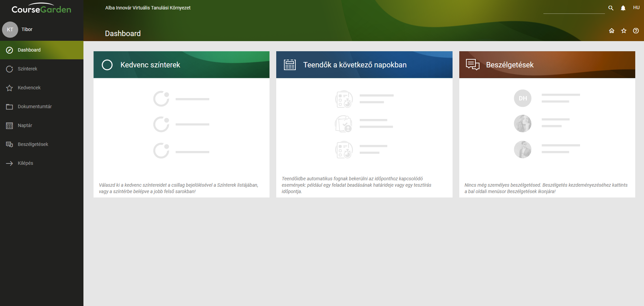Click the Tibor username
This screenshot has width=644, height=306.
pos(27,29)
